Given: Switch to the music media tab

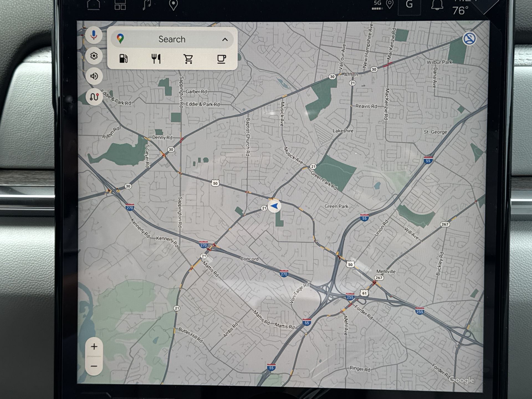Looking at the screenshot, I should coord(147,5).
